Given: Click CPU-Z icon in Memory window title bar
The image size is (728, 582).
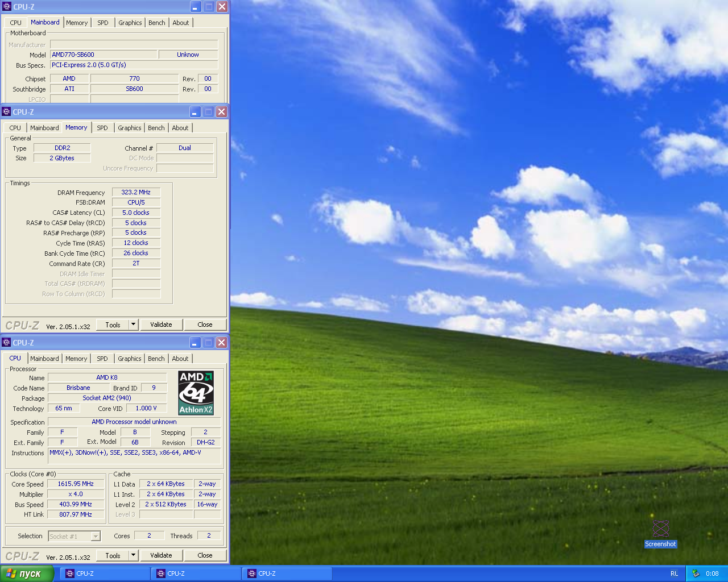Looking at the screenshot, I should pos(7,112).
